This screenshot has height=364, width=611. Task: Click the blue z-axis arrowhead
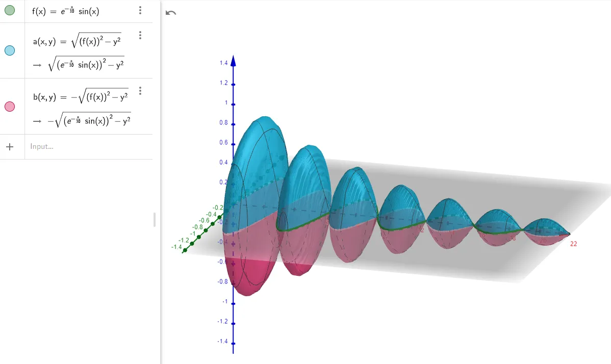[233, 61]
